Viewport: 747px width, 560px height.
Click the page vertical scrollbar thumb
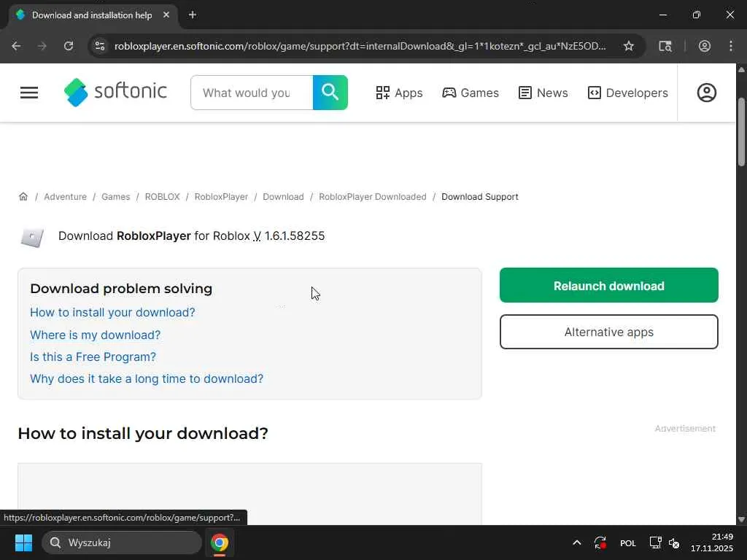tap(741, 132)
